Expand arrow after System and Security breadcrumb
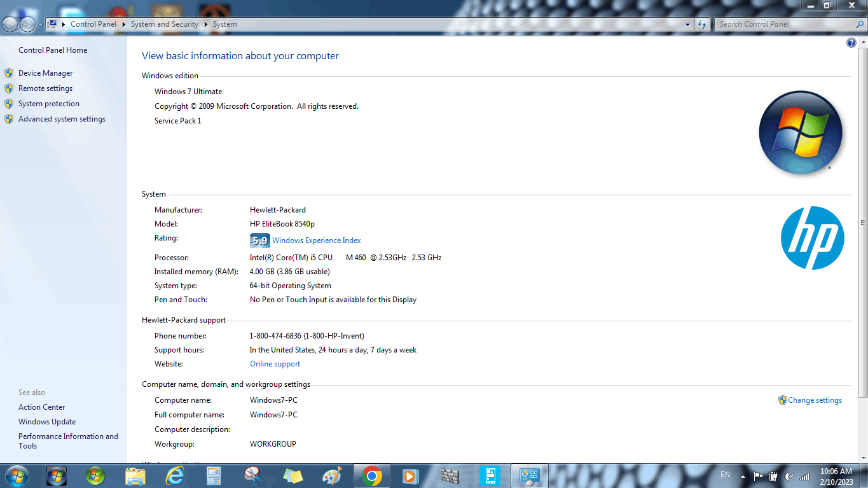The width and height of the screenshot is (868, 488). (205, 24)
